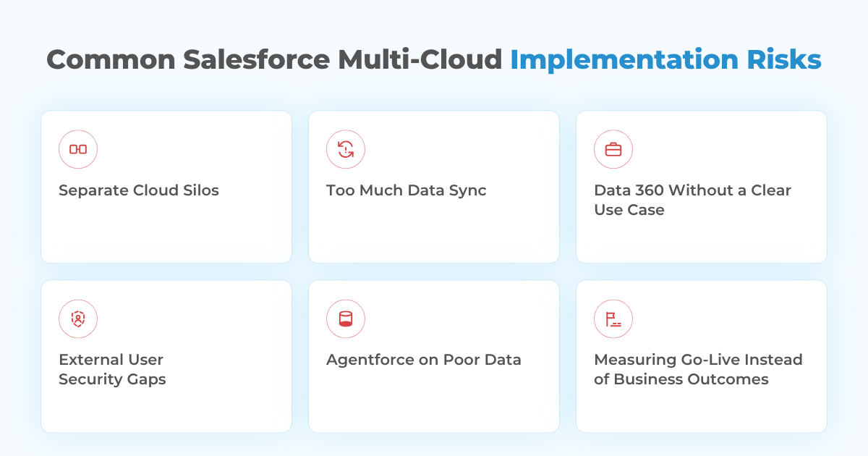Select the "External User Security Gaps" text
Image resolution: width=868 pixels, height=456 pixels.
click(112, 369)
